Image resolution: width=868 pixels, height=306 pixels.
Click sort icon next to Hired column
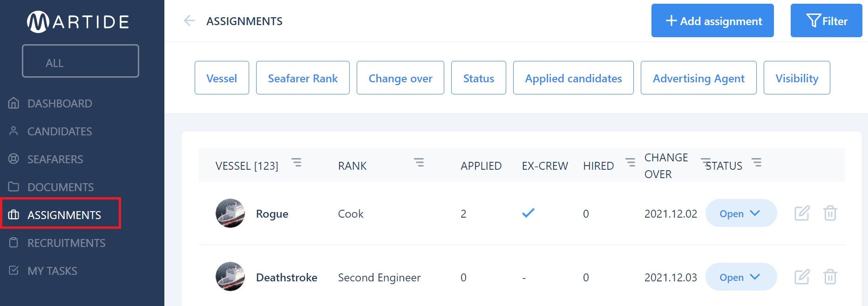tap(630, 162)
